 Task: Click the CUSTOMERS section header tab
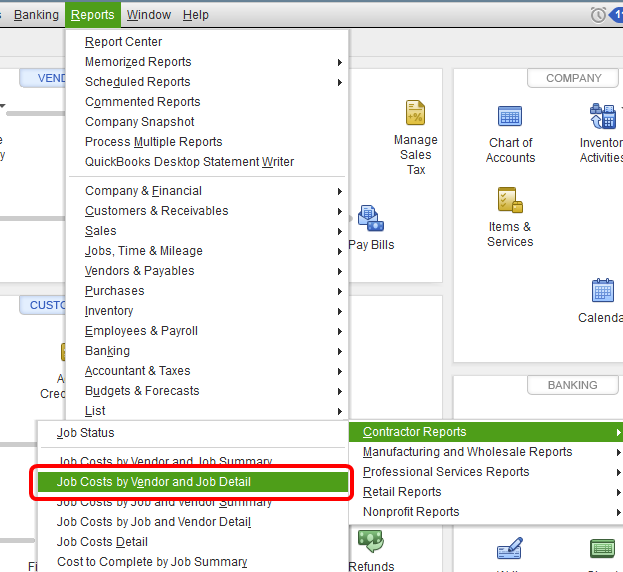(x=43, y=305)
